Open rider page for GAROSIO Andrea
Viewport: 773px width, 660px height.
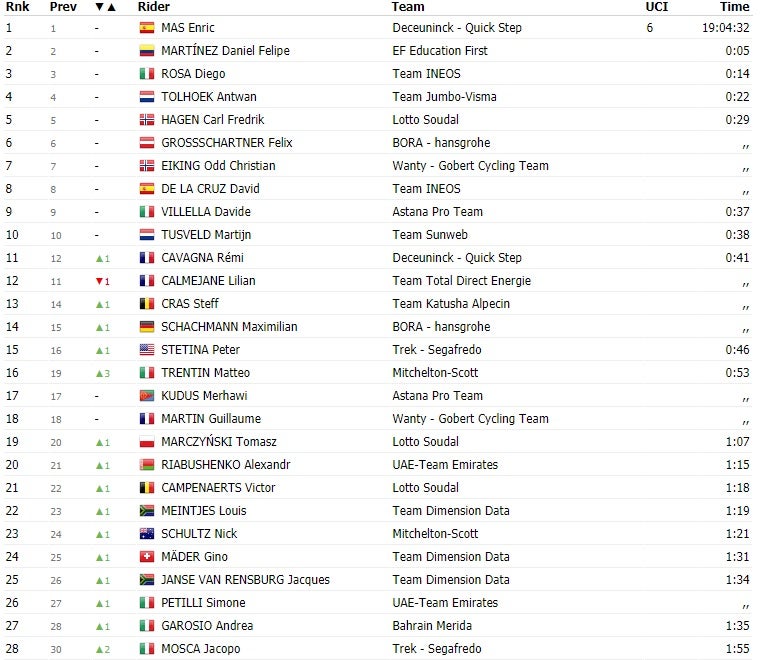tap(207, 626)
